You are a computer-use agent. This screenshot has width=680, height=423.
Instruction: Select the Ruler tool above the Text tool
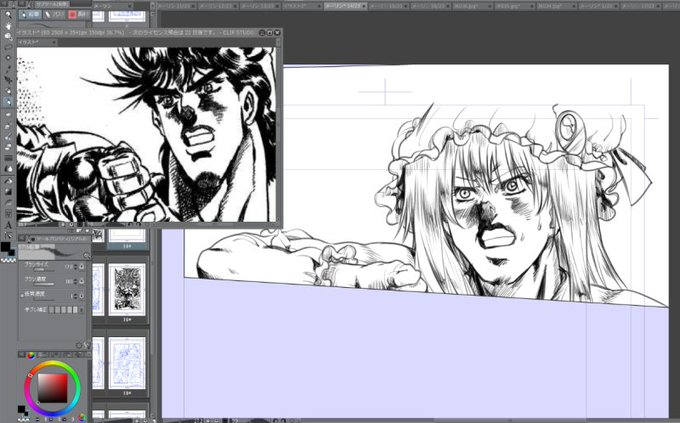[x=8, y=213]
